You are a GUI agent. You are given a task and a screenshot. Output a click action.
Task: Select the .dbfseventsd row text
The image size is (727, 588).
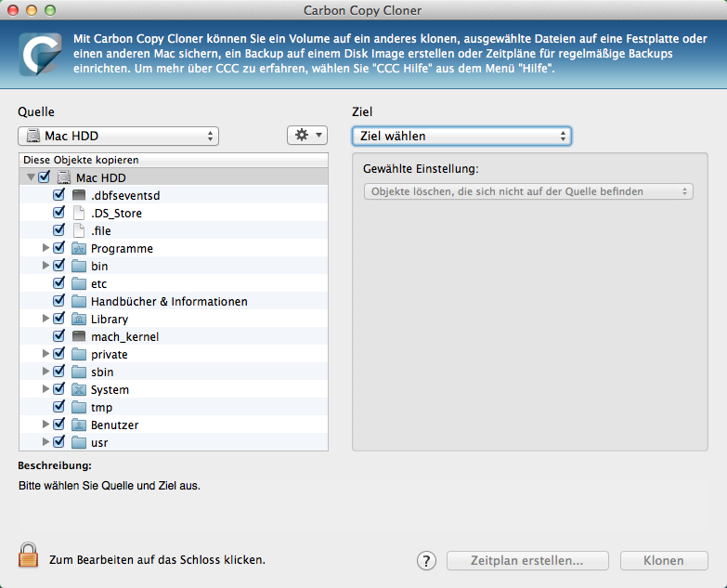pos(125,196)
